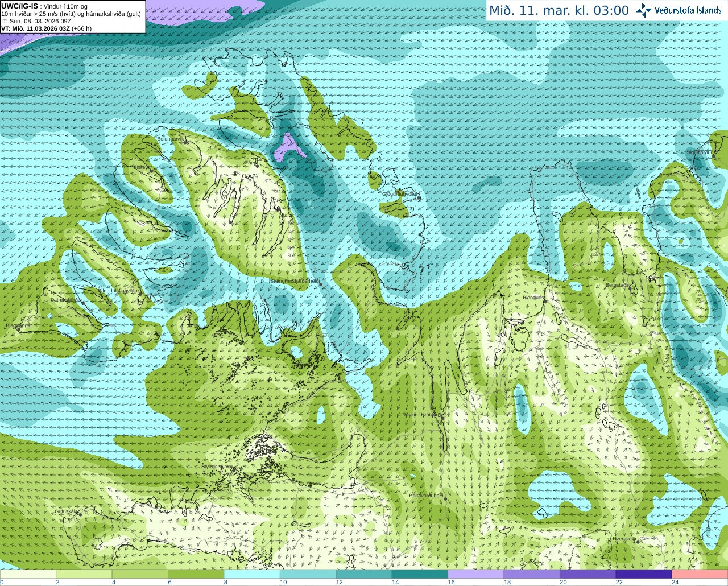Click the Blönduós station label
Screen dimensions: 728x586
(x=534, y=298)
